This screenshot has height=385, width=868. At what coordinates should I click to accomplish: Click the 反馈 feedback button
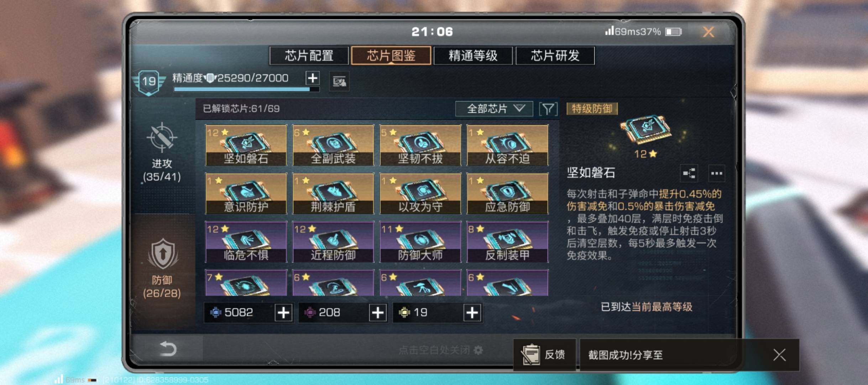point(544,355)
